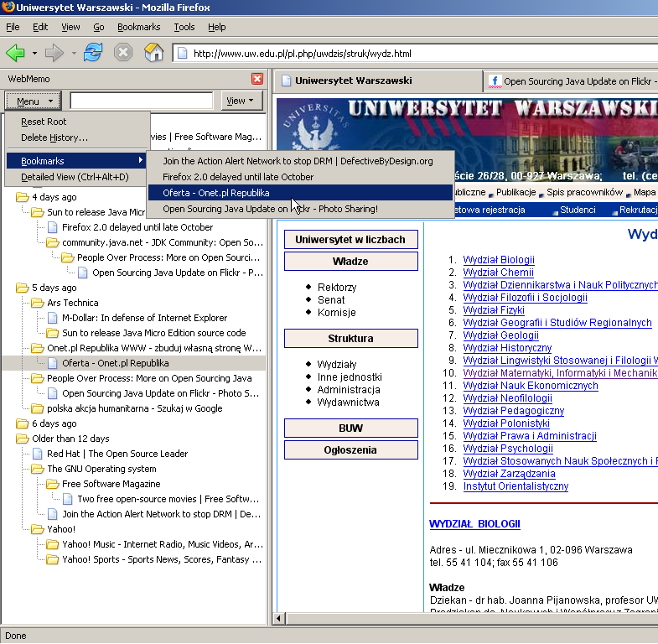Select Sun to release Java Micro Edition source code
Image resolution: width=658 pixels, height=644 pixels.
click(x=154, y=333)
